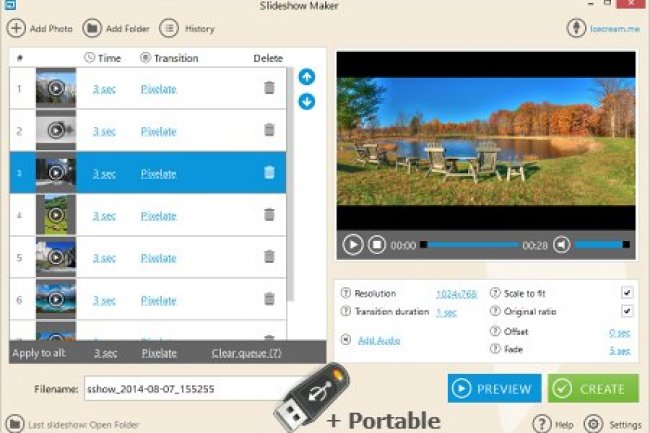Screen dimensions: 650x433
Task: Move selected slide up with arrow
Action: pyautogui.click(x=307, y=77)
